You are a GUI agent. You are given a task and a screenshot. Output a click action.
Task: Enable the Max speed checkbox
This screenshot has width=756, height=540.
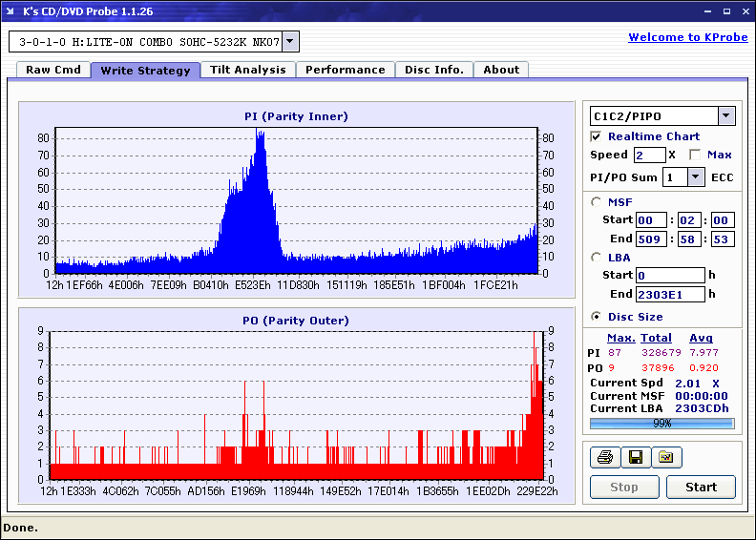click(x=695, y=155)
